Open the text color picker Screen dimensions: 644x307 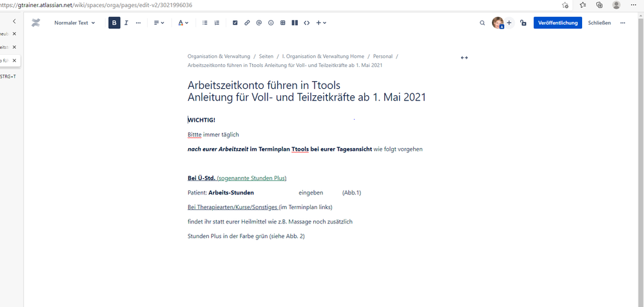coord(183,23)
